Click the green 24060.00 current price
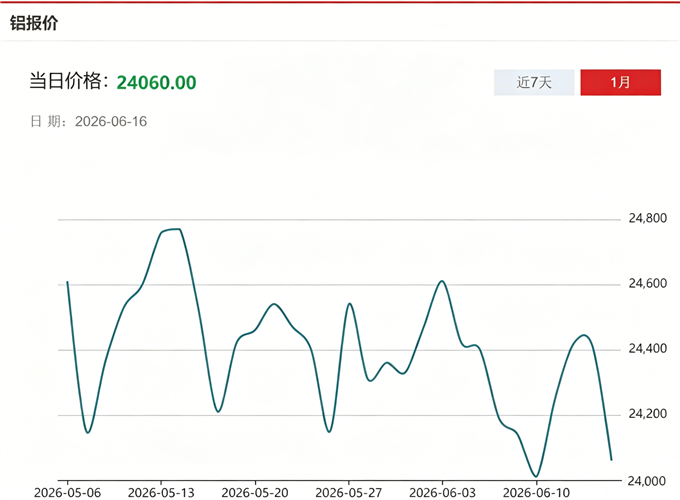The width and height of the screenshot is (680, 500). (157, 82)
